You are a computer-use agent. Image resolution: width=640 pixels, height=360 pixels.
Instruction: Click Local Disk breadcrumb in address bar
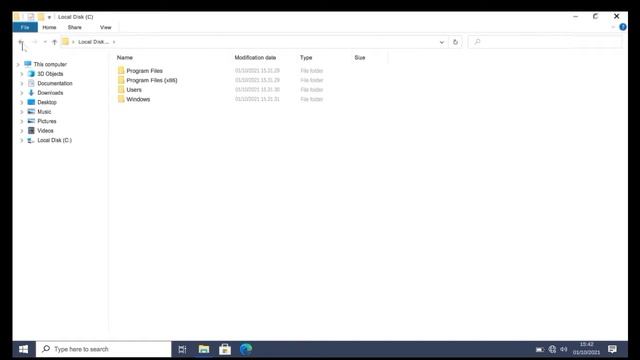(93, 42)
